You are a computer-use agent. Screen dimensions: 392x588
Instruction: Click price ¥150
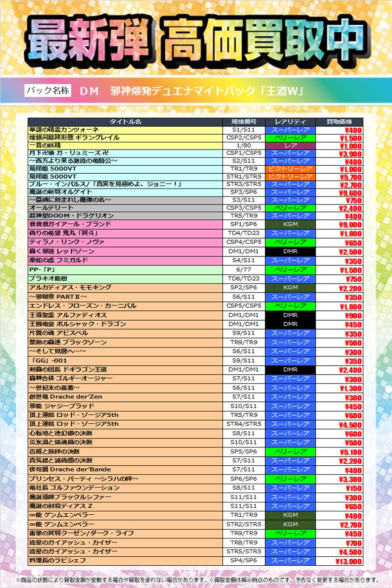[353, 489]
